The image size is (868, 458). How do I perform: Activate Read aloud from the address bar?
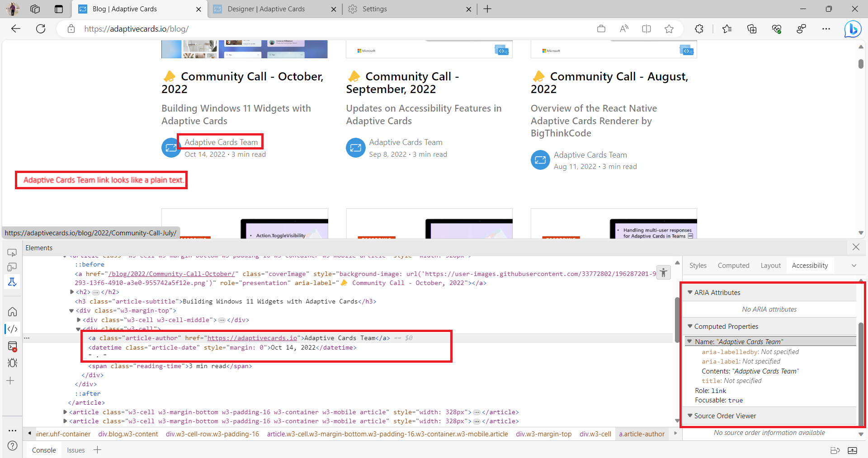click(624, 28)
